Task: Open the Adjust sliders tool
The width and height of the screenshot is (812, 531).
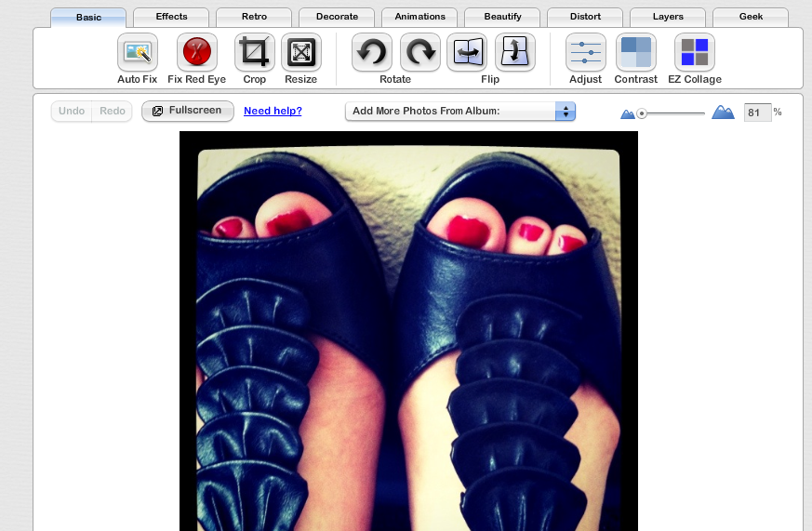Action: [586, 52]
